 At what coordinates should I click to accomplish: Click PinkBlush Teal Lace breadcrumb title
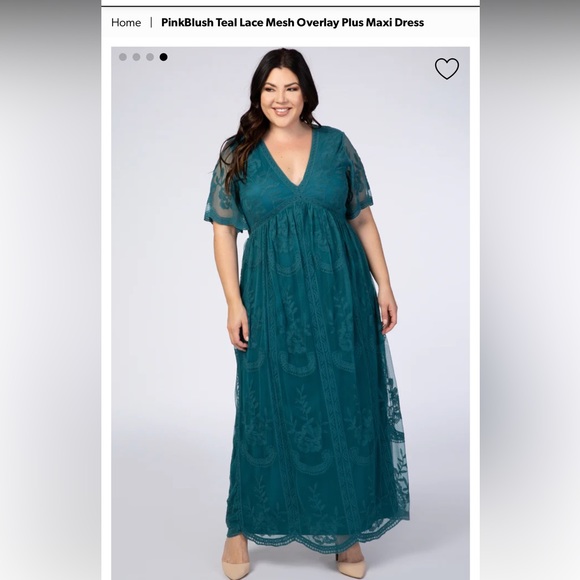[x=292, y=23]
